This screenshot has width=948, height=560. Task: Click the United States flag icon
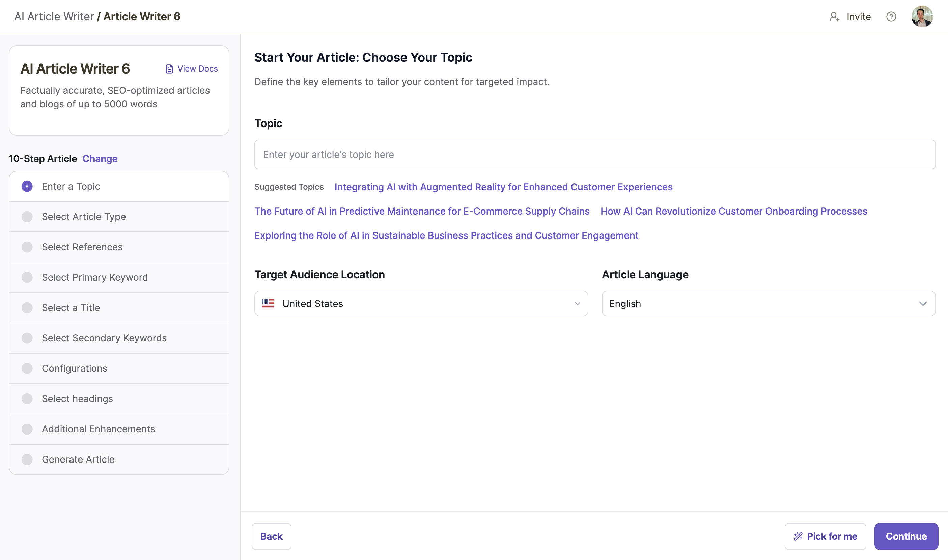point(268,303)
